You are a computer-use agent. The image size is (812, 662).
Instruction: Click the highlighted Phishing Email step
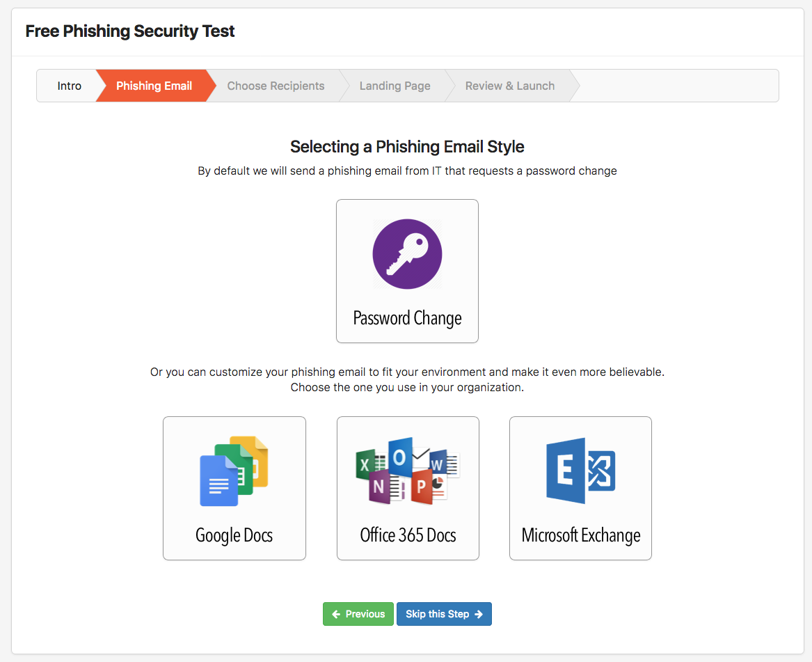pyautogui.click(x=154, y=86)
